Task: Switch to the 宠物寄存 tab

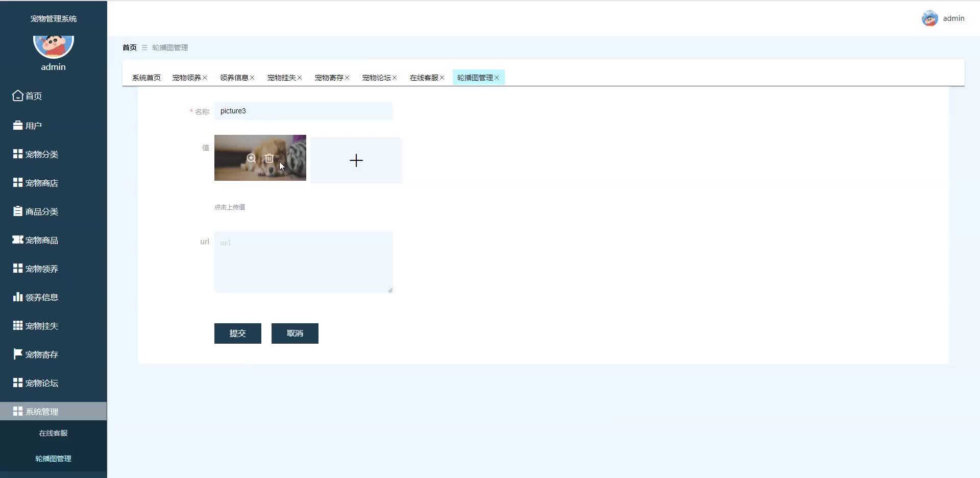Action: 329,78
